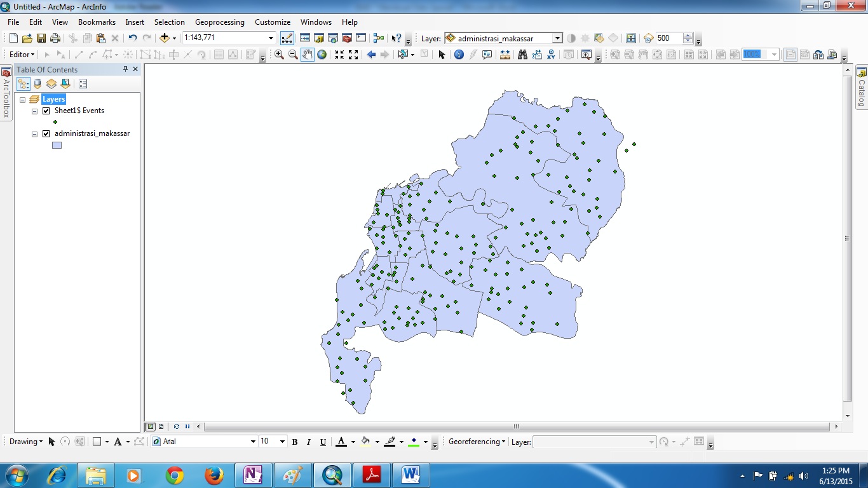Hide the administrasi_makassar layer

pyautogui.click(x=46, y=133)
